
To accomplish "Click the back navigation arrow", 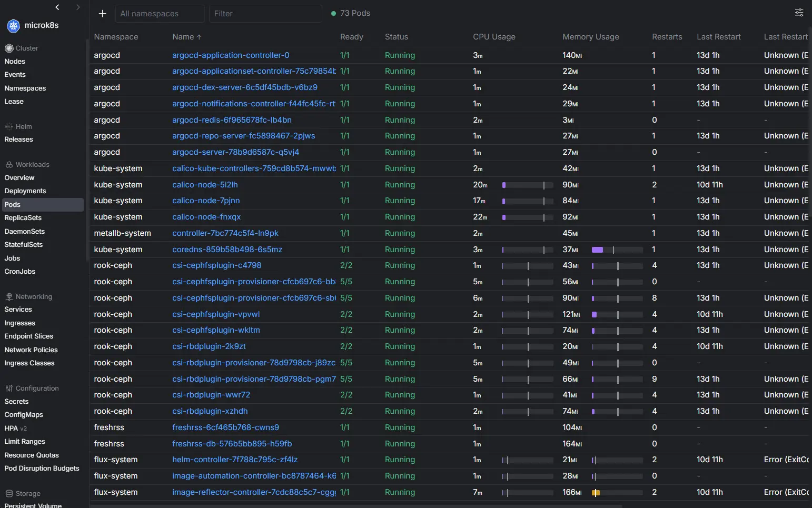I will (57, 7).
